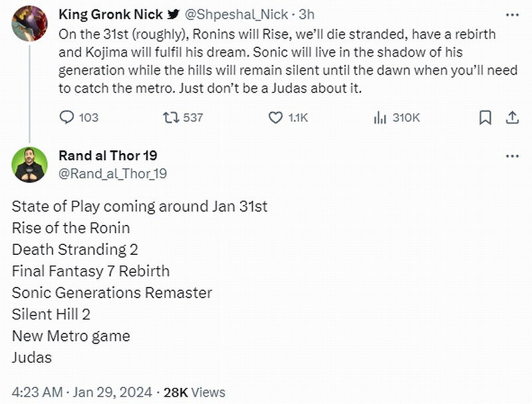Open the 28K Views count
The image size is (532, 404).
pyautogui.click(x=194, y=392)
